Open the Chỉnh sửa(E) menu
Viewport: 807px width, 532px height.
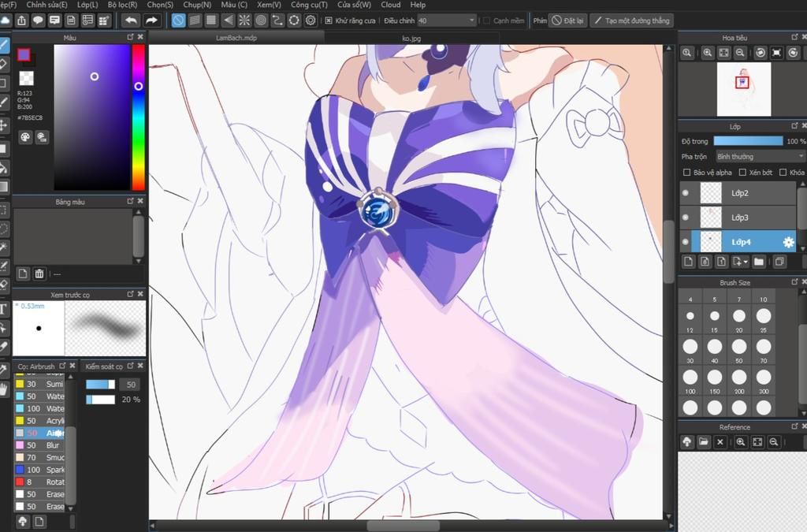[x=46, y=5]
